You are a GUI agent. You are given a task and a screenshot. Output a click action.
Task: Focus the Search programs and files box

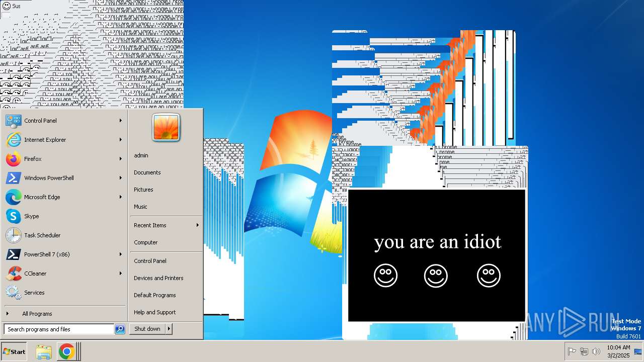59,329
